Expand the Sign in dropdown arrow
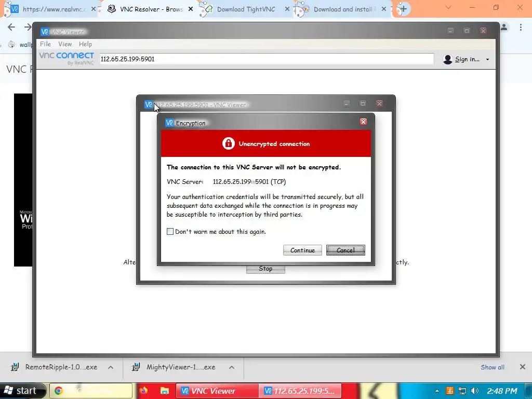The width and height of the screenshot is (532, 399). (487, 59)
